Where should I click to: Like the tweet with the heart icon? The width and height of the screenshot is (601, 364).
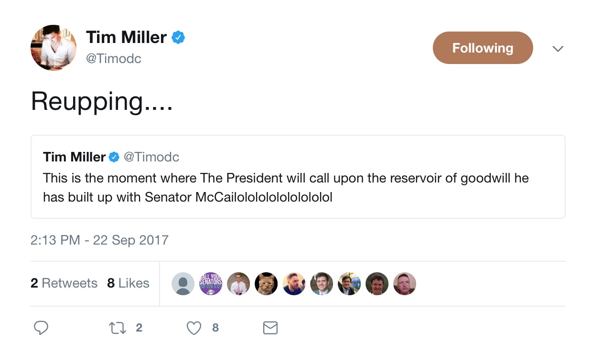coord(193,328)
